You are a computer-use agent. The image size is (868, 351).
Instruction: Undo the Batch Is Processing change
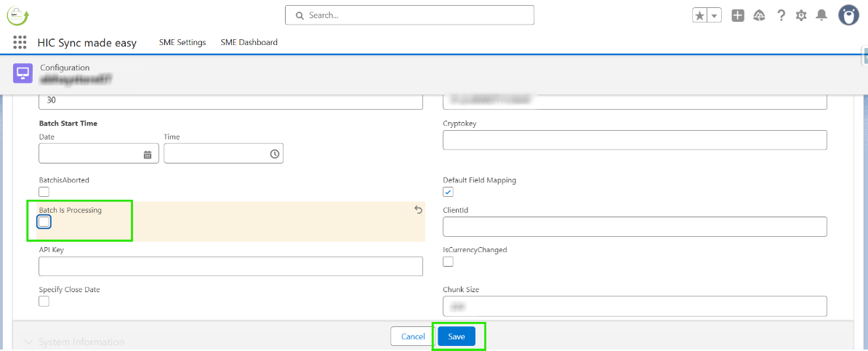[x=418, y=210]
